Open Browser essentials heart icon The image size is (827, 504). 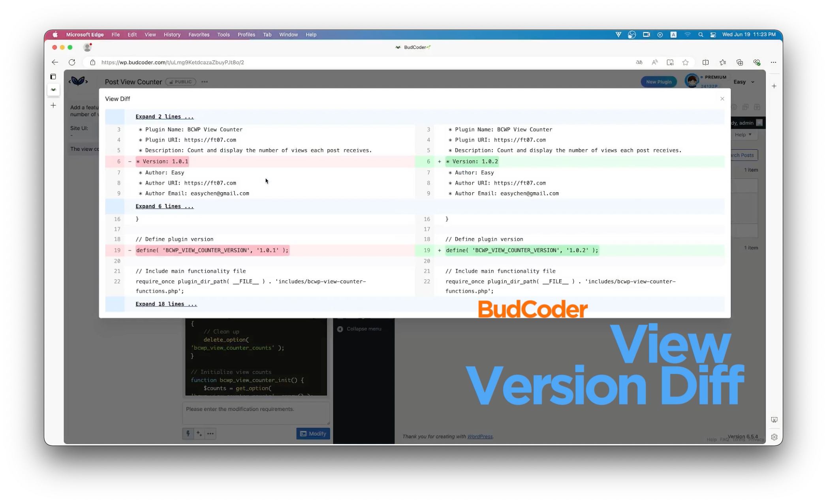(756, 62)
